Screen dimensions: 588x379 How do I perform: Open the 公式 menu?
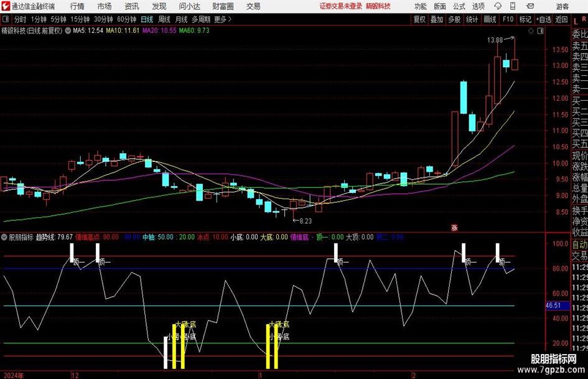459,6
